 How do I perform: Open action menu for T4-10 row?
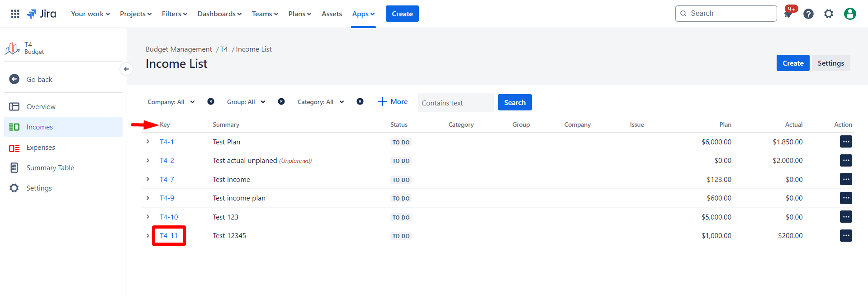click(x=846, y=217)
